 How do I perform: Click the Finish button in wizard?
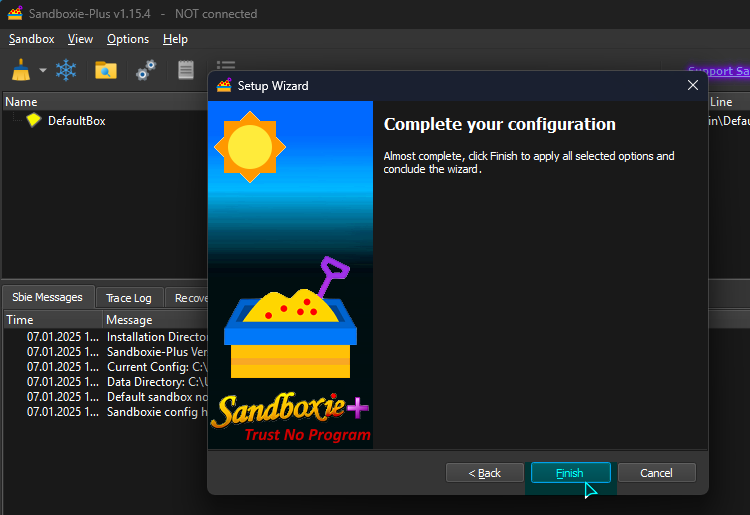tap(570, 473)
